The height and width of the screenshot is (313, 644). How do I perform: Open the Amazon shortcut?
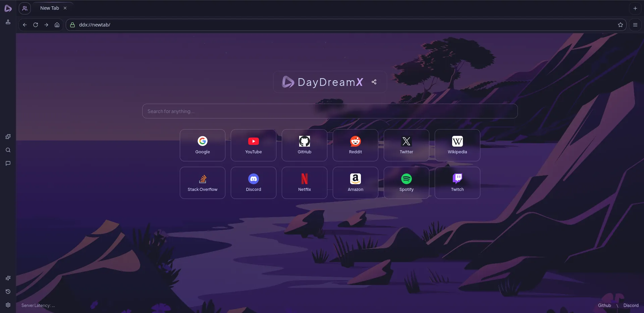click(x=356, y=183)
